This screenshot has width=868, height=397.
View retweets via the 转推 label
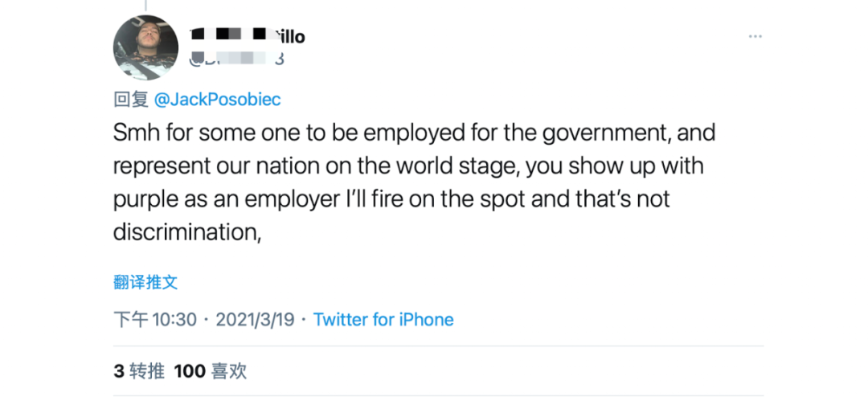pyautogui.click(x=147, y=371)
